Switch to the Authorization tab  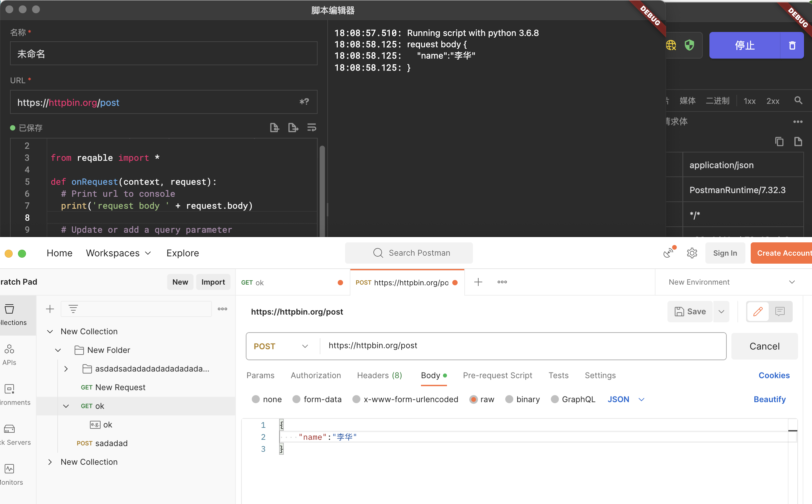point(315,375)
